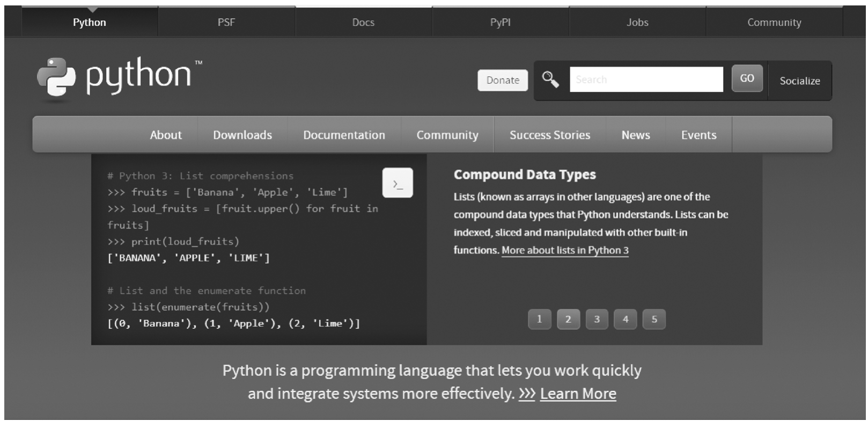Launch the interactive shell terminal icon
The height and width of the screenshot is (421, 868).
tap(398, 183)
